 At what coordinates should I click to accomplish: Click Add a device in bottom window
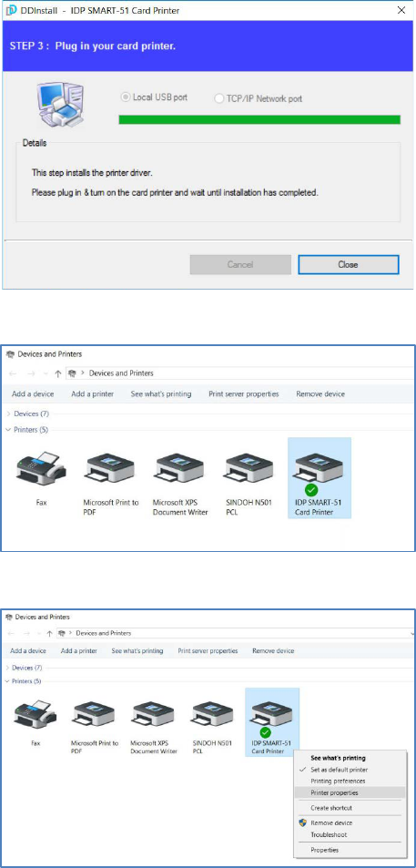27,650
